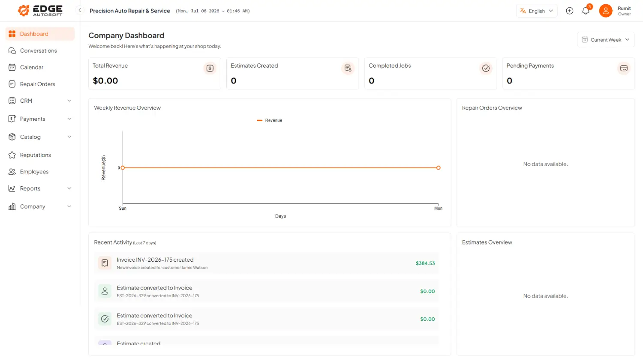Click the Company Dashboard heading

[126, 36]
